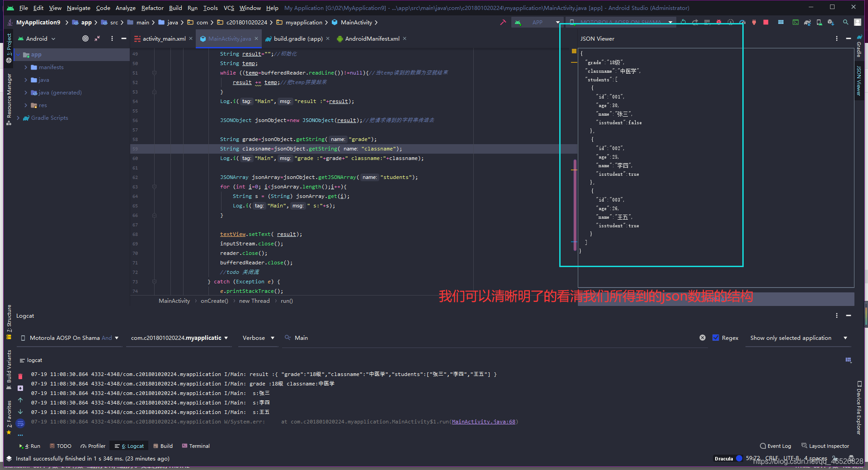Toggle the Build Variants tool window
Screen dimensions: 868x470
[x=9, y=370]
